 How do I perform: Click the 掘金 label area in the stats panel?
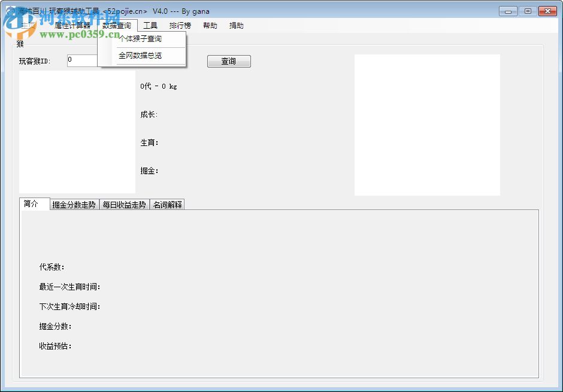coord(150,171)
